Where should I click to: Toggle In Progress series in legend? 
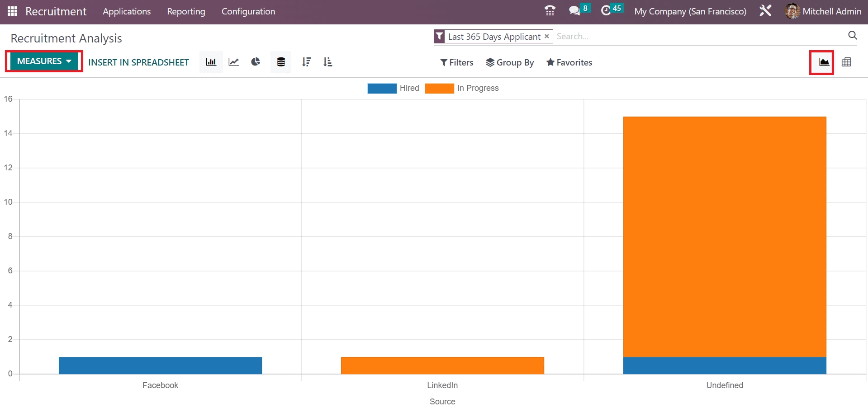pyautogui.click(x=462, y=88)
